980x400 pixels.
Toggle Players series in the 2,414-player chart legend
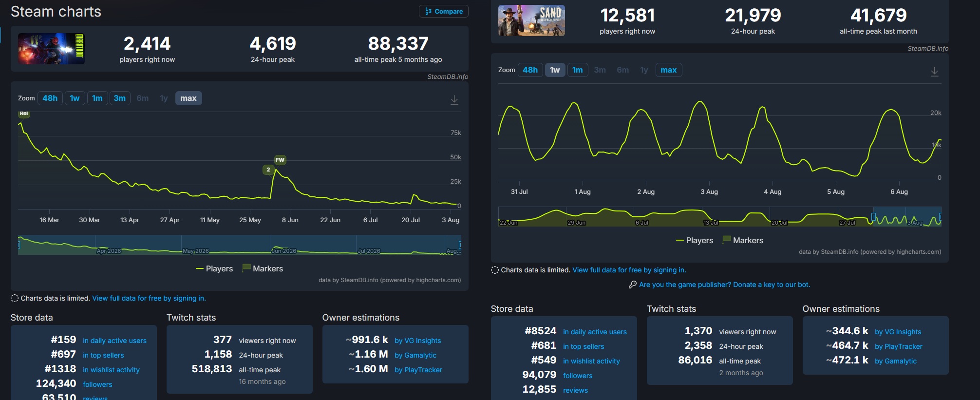click(214, 269)
